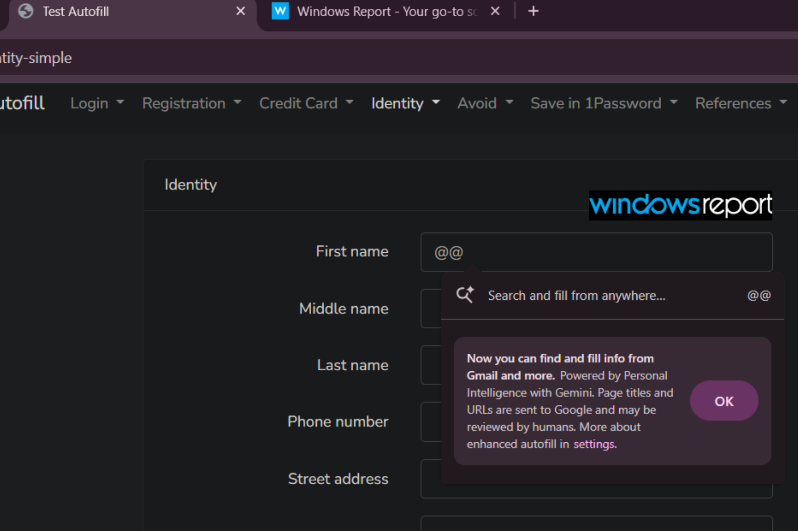Screen dimensions: 798x532
Task: Click the windowsreport logo
Action: point(680,205)
